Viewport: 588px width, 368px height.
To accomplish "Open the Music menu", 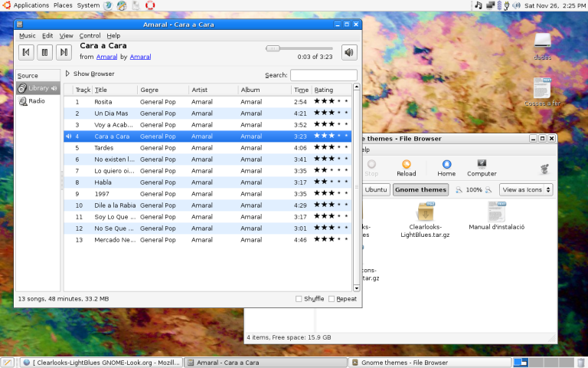I will (28, 36).
